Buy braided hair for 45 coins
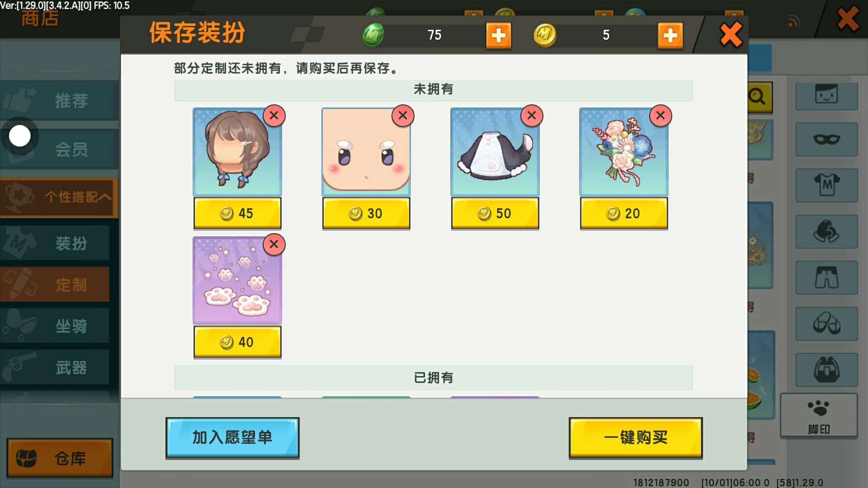 (237, 213)
